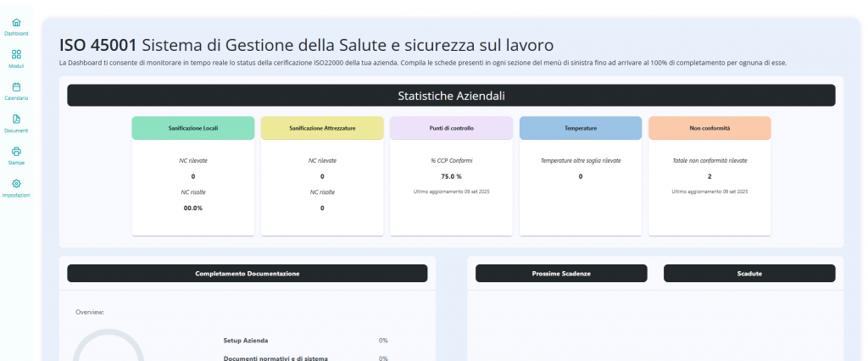Open the Documenti file icon
Screen dimensions: 868x361
click(16, 119)
